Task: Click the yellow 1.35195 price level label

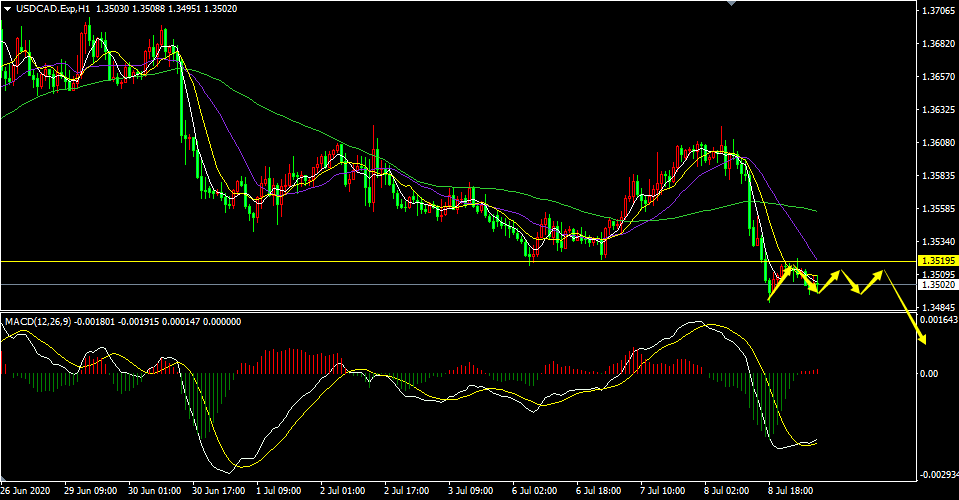Action: tap(938, 261)
